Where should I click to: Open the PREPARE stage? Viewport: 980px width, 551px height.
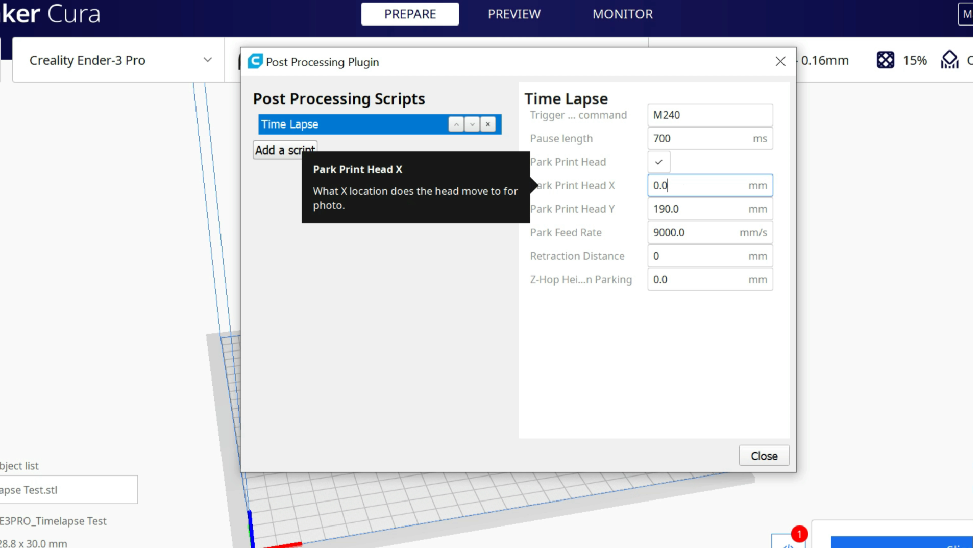410,14
